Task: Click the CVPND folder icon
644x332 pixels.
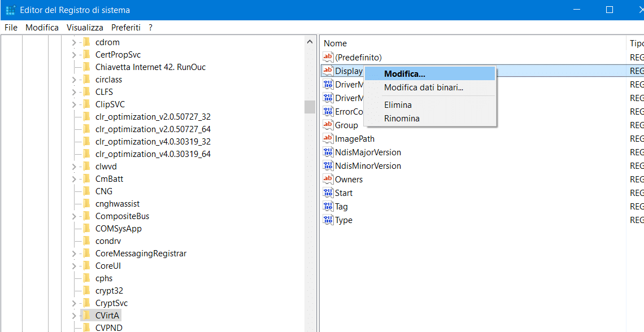Action: (86, 327)
